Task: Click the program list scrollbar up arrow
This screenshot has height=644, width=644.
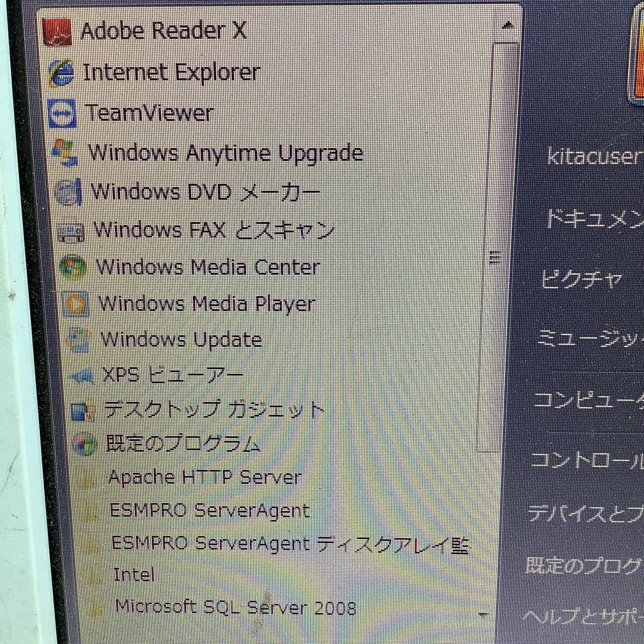Action: pyautogui.click(x=508, y=25)
